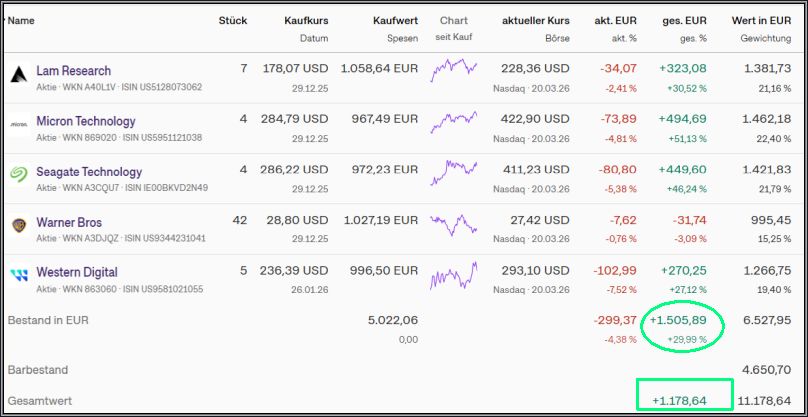Sort by the aktueller Kurs header

click(x=536, y=20)
